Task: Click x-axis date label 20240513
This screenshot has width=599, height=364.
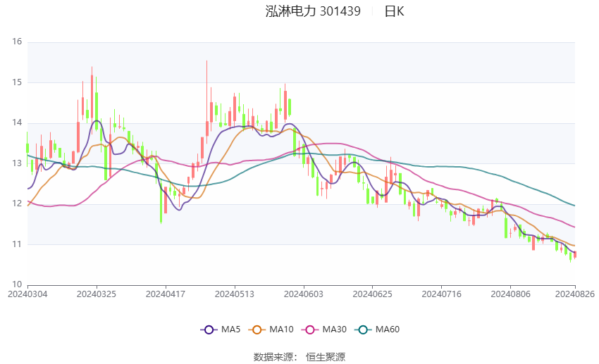Action: (235, 294)
